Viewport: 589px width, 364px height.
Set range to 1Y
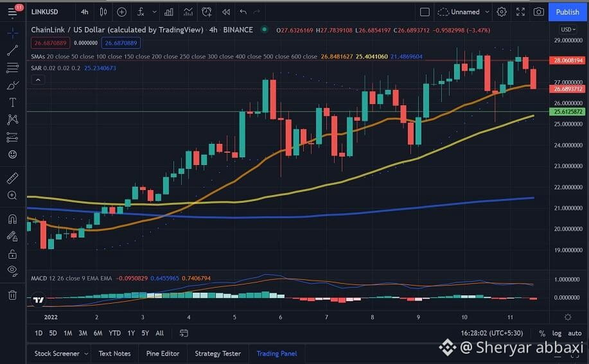131,333
